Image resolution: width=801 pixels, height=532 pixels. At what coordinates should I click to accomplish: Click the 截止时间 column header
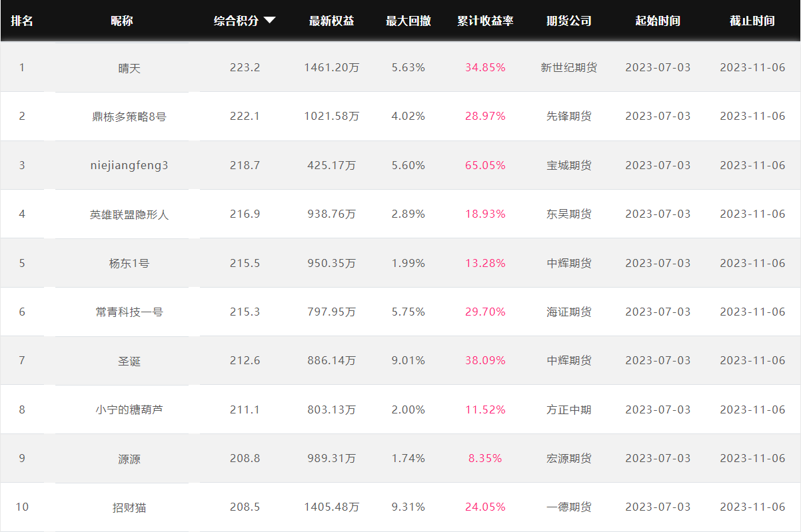[x=752, y=21]
